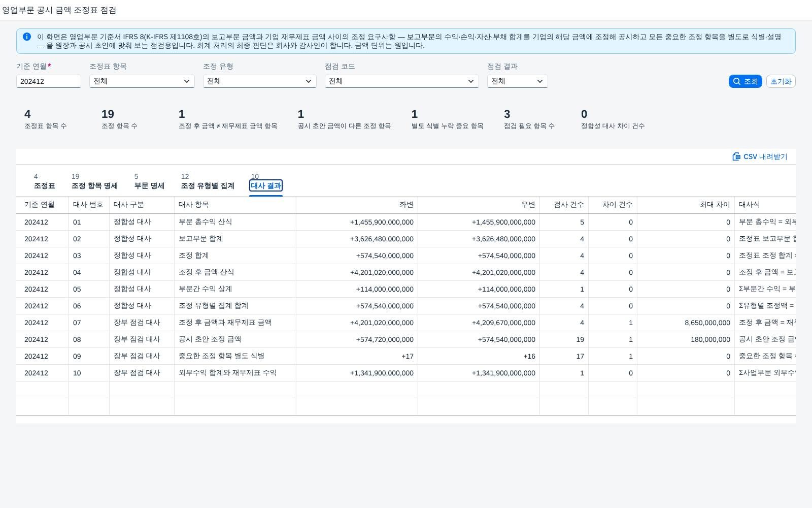The width and height of the screenshot is (812, 508).
Task: Click the 조정 항목 수 indicator showing 19
Action: tap(119, 119)
